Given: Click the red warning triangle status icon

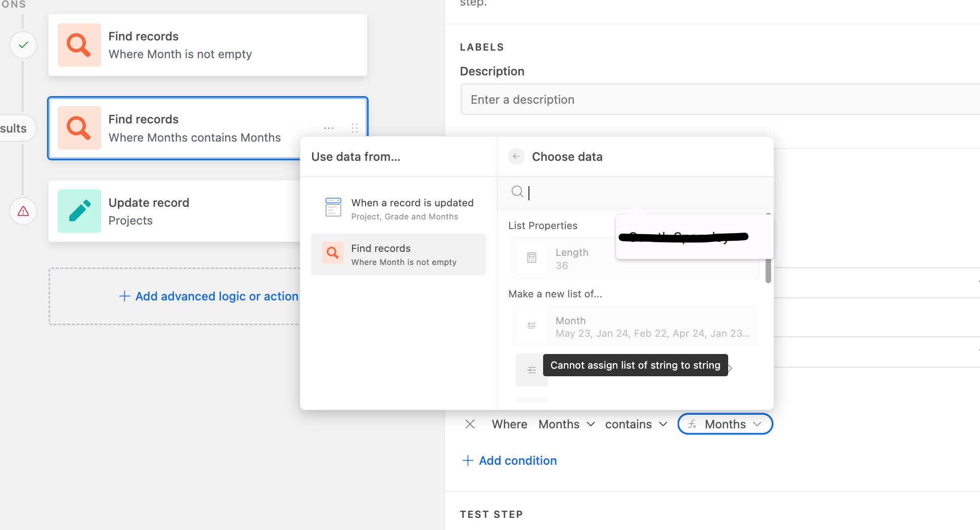Looking at the screenshot, I should 23,211.
